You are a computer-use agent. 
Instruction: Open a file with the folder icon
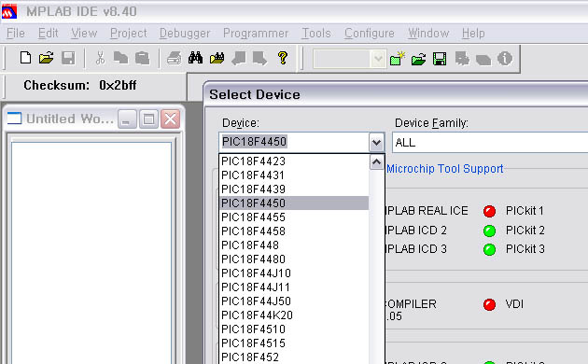tap(46, 58)
